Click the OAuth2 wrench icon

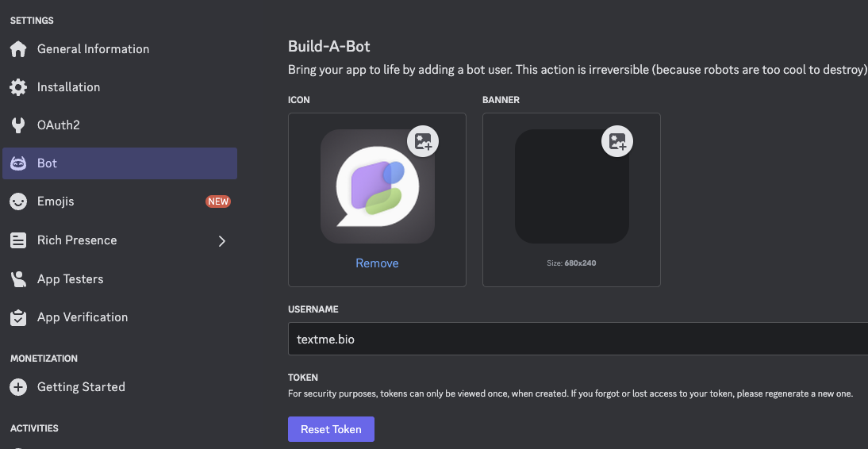pos(18,125)
